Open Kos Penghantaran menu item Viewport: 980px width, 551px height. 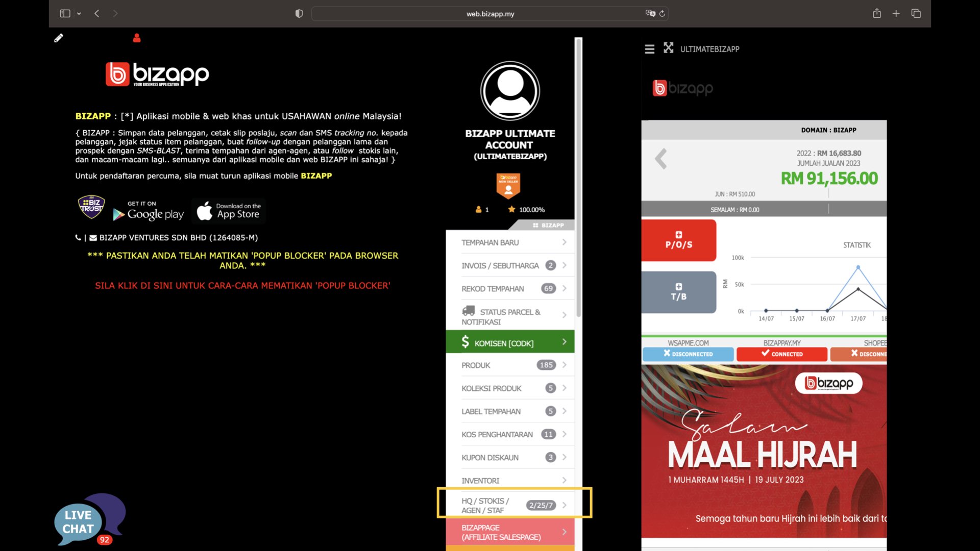(x=510, y=435)
